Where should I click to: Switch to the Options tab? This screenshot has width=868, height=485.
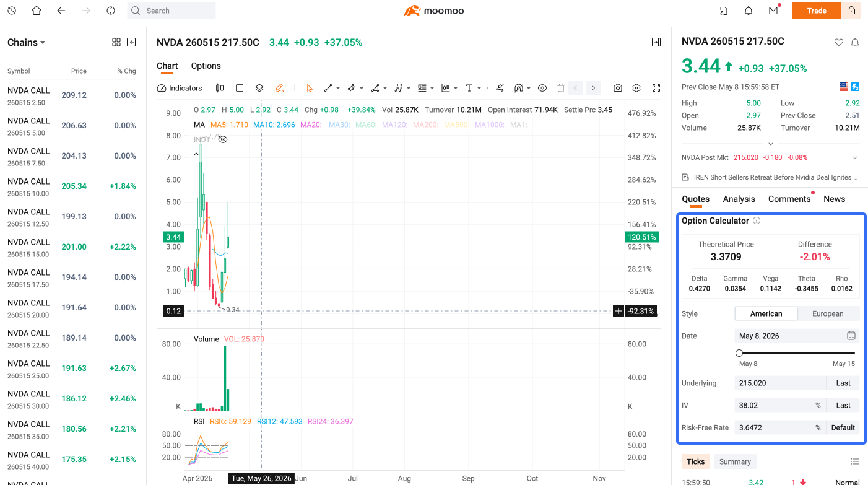tap(206, 66)
